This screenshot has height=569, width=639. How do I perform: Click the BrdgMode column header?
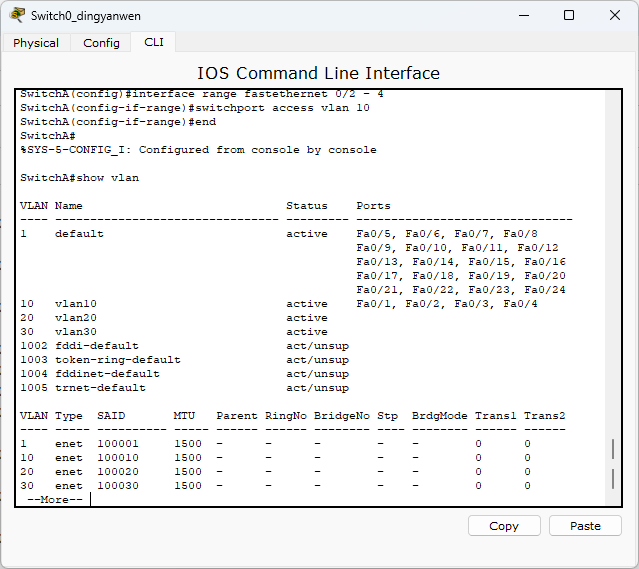[x=439, y=416]
